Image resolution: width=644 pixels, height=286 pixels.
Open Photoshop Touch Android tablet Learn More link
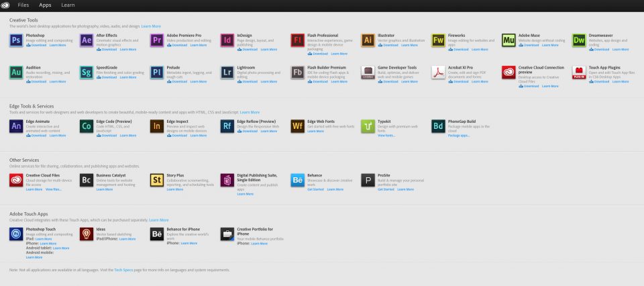(61, 248)
